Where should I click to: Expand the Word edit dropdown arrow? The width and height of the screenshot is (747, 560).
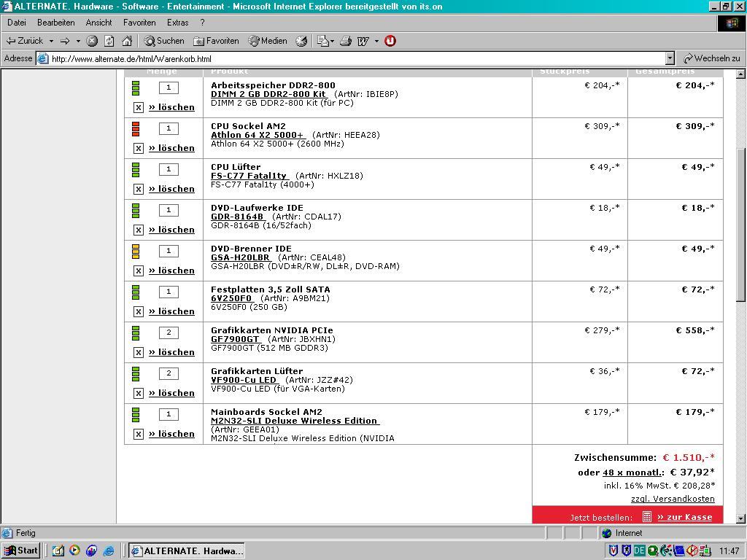[x=376, y=42]
